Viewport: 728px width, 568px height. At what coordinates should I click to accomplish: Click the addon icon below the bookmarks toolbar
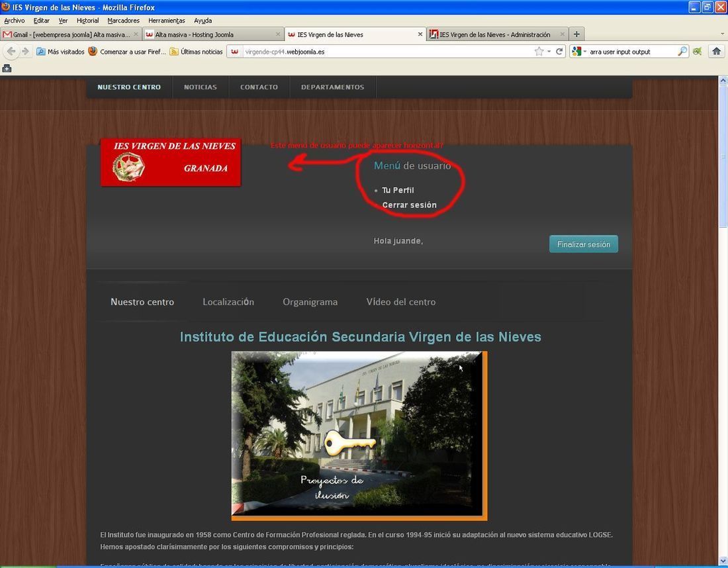(7, 69)
